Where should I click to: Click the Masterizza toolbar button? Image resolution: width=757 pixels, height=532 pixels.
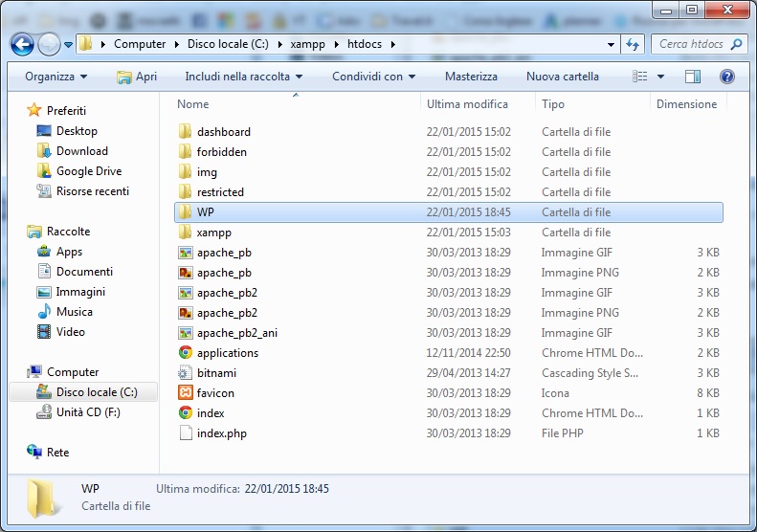(471, 77)
